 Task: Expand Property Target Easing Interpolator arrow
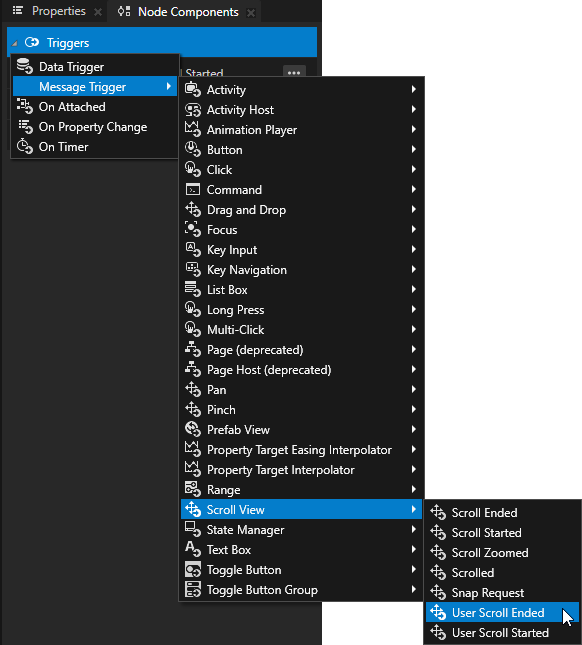coord(413,449)
